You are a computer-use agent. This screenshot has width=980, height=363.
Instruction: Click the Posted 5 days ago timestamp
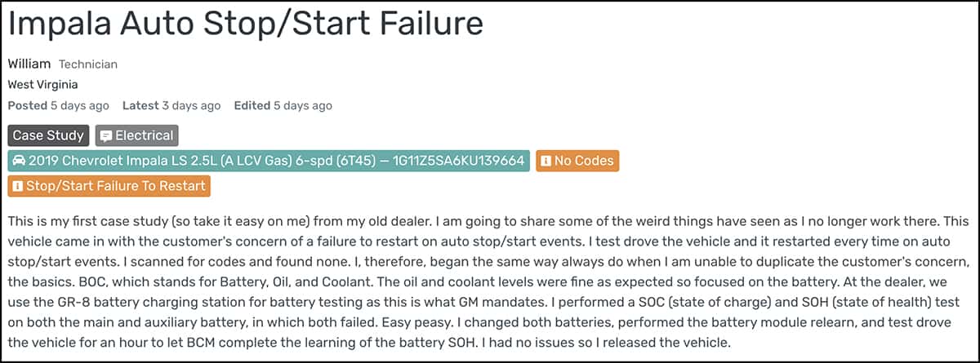(58, 105)
